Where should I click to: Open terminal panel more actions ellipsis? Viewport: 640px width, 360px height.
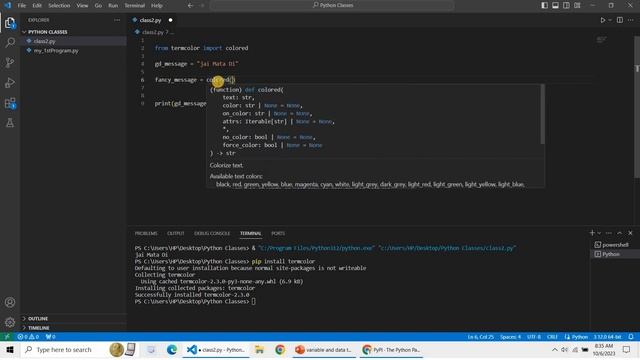[x=609, y=233]
